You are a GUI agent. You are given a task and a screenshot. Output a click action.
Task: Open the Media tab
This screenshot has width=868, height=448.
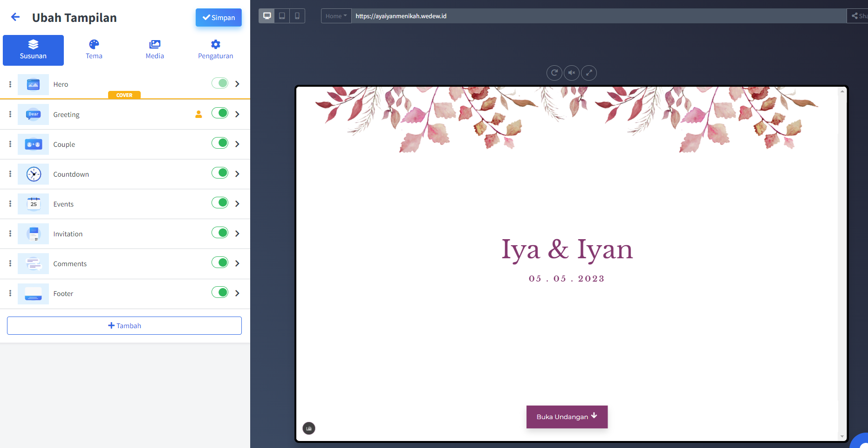[155, 50]
